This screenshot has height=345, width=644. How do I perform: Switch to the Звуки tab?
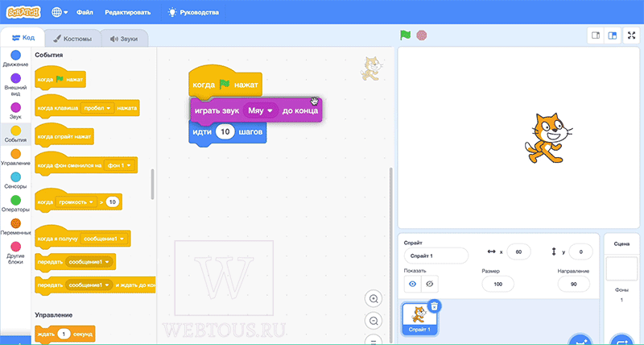pos(124,39)
